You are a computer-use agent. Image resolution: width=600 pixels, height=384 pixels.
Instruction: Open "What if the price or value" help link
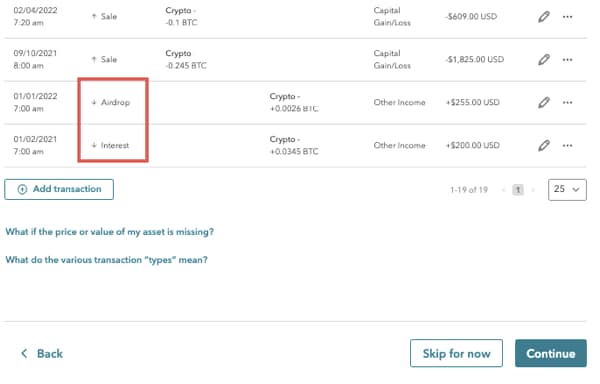pos(109,232)
